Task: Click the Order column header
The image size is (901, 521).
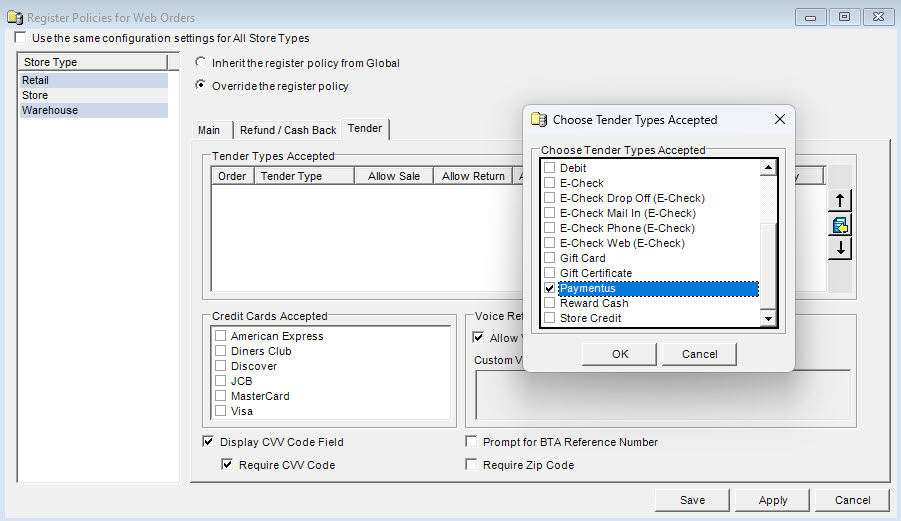Action: pos(232,176)
